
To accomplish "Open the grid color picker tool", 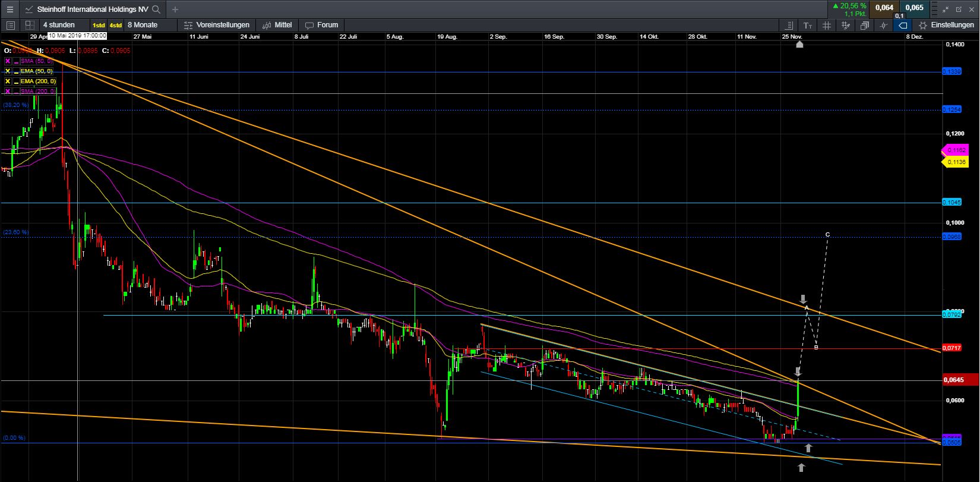I will (846, 26).
